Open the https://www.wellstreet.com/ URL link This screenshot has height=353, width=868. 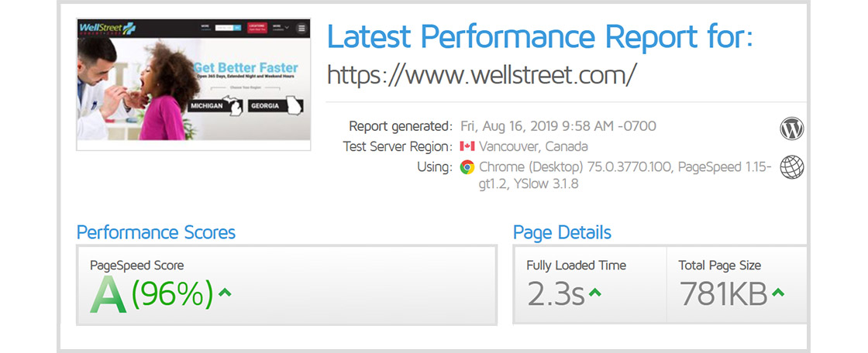tap(481, 74)
